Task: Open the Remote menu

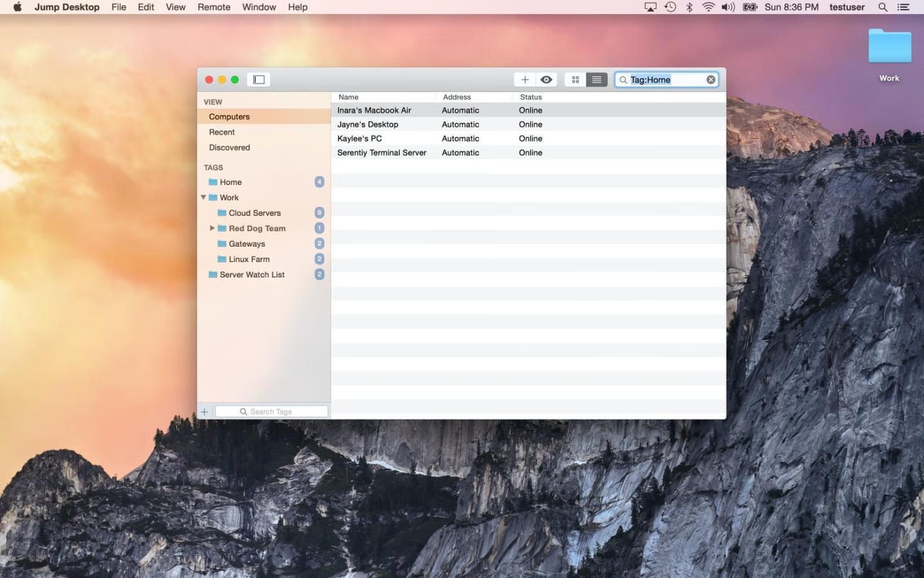Action: pyautogui.click(x=214, y=7)
